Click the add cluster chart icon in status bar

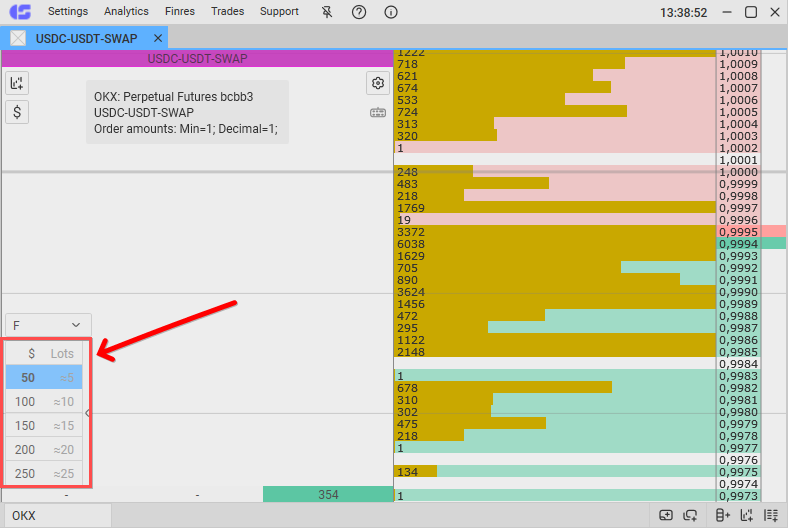click(x=747, y=515)
